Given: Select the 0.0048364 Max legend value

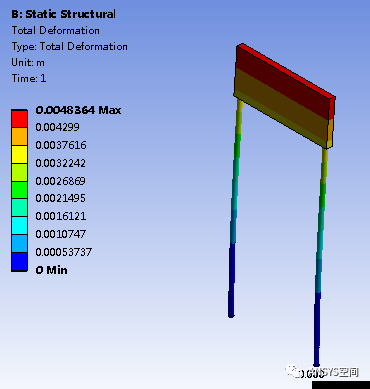Looking at the screenshot, I should point(78,110).
